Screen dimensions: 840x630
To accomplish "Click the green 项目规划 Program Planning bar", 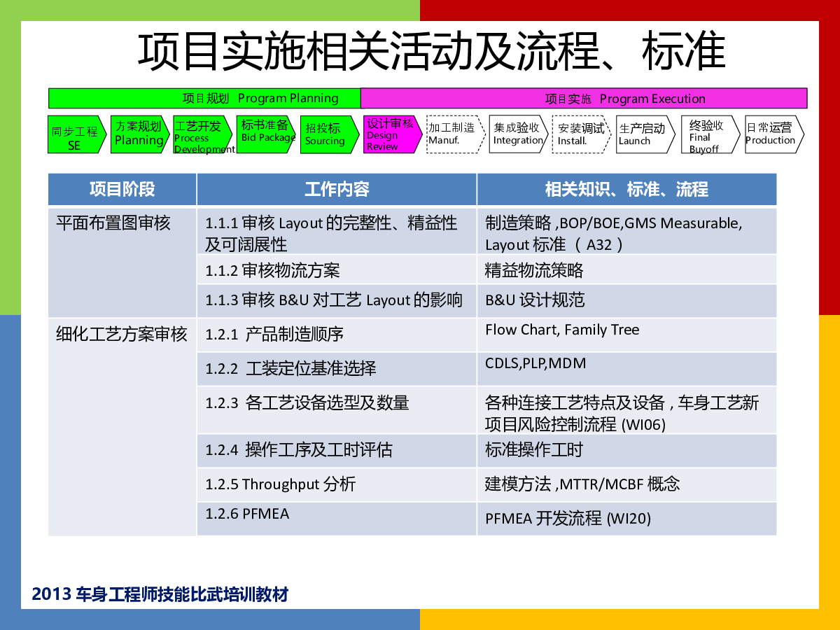I will click(x=204, y=98).
